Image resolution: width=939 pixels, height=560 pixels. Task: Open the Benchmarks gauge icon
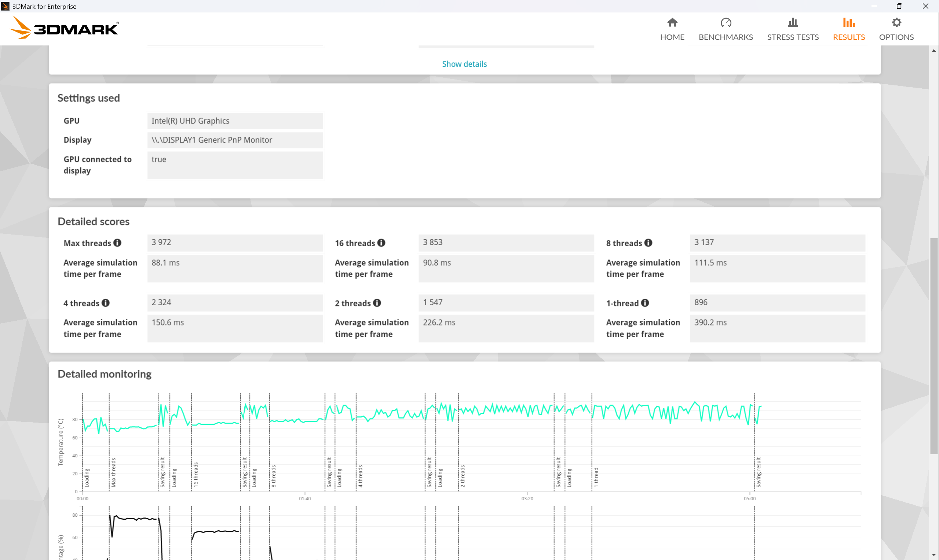pos(725,23)
